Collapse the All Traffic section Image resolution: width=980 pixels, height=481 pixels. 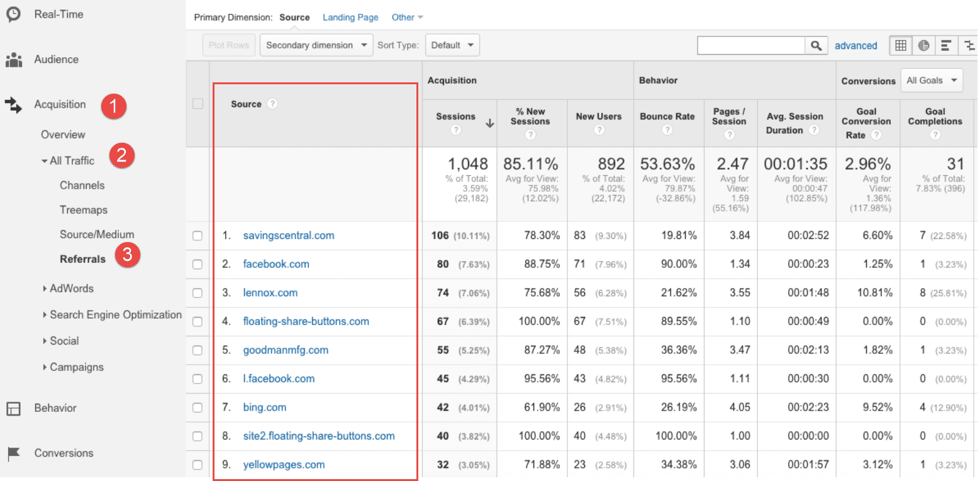(x=68, y=161)
